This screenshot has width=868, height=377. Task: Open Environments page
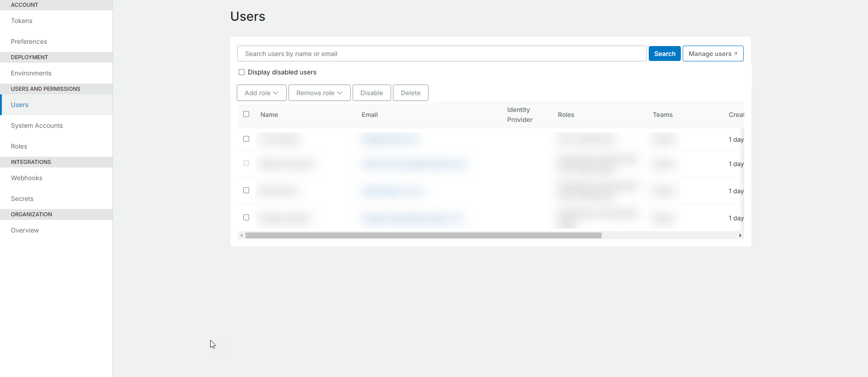pos(31,73)
